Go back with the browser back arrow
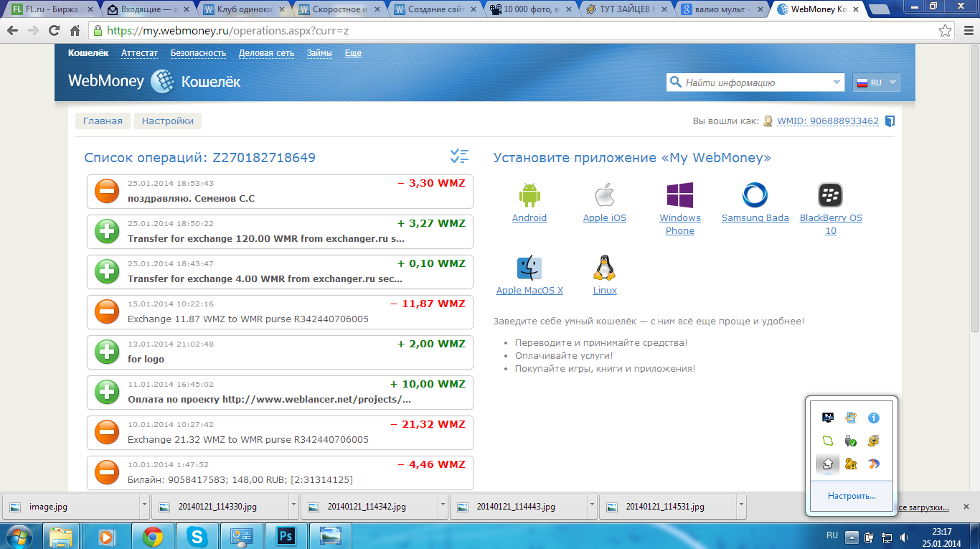Viewport: 980px width, 549px height. click(13, 31)
